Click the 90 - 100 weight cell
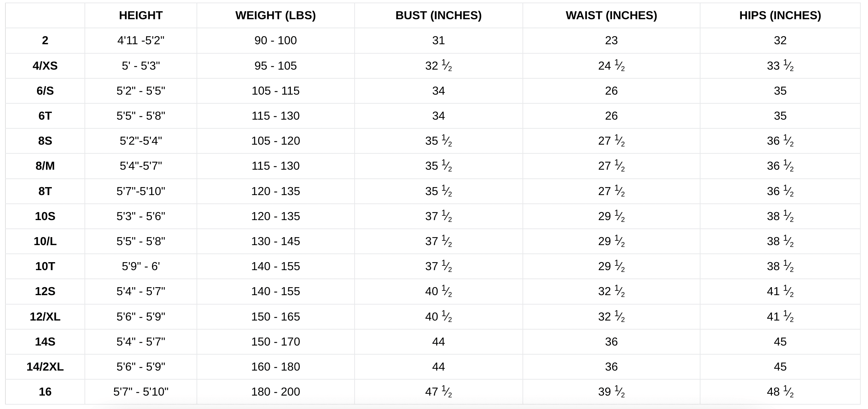The width and height of the screenshot is (868, 409). (275, 40)
